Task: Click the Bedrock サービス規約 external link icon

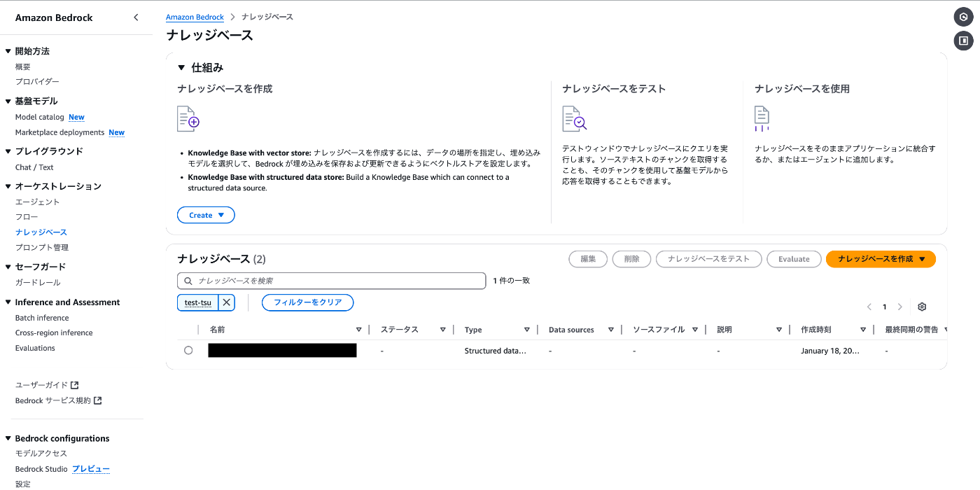Action: 98,400
